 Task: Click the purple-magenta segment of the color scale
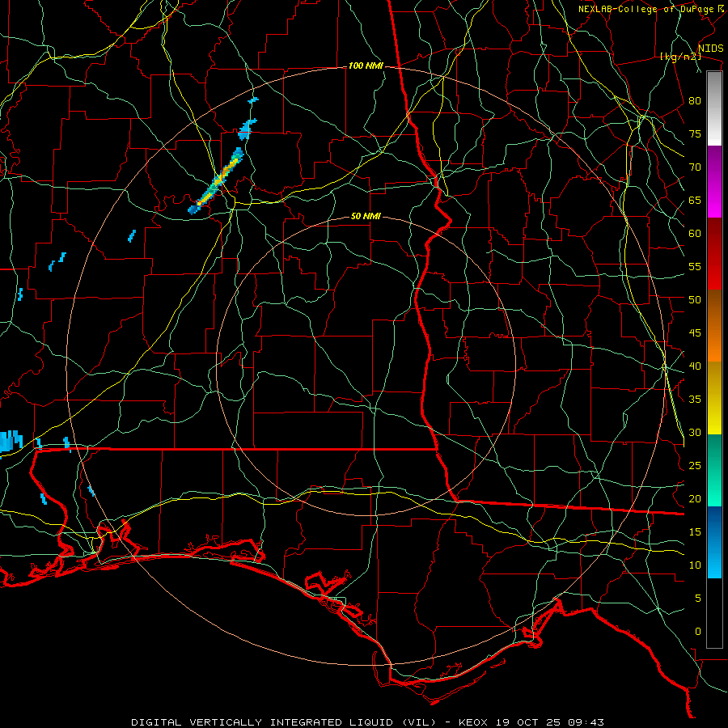714,181
